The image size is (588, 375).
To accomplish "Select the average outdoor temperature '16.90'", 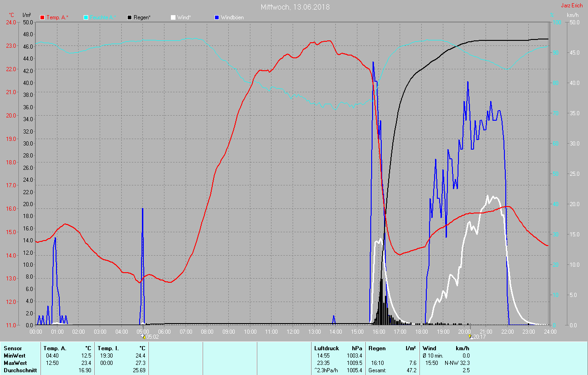I will point(85,370).
